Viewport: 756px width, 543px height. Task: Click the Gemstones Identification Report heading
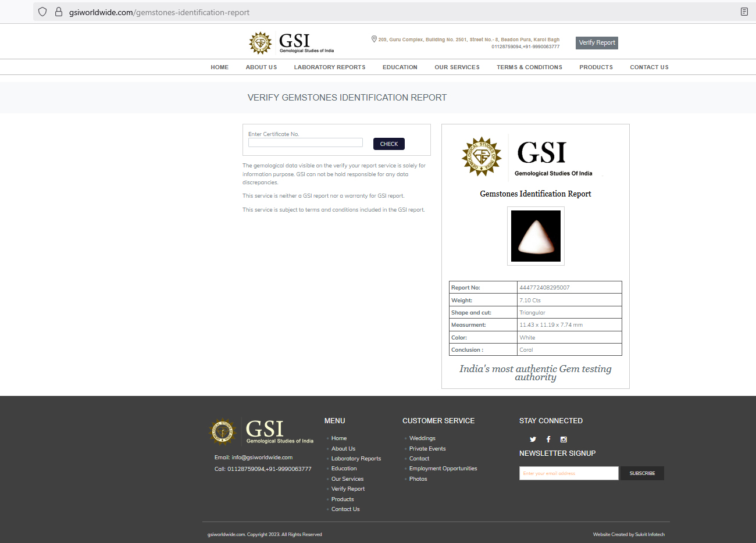(536, 194)
